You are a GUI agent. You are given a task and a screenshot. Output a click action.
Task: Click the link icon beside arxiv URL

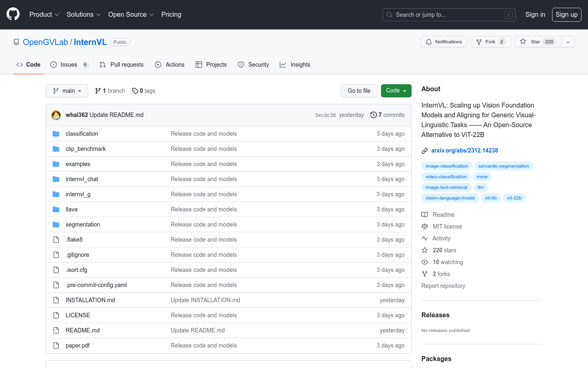tap(425, 151)
